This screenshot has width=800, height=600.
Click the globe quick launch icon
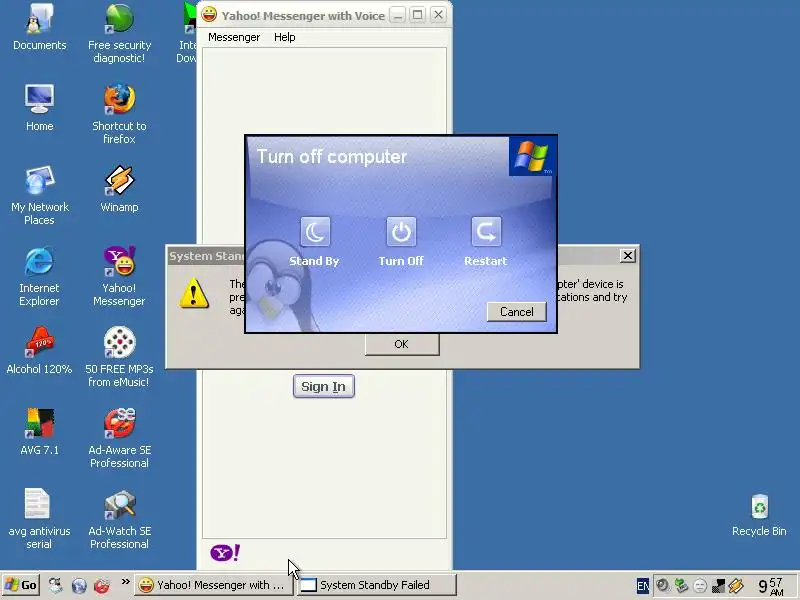(x=79, y=585)
